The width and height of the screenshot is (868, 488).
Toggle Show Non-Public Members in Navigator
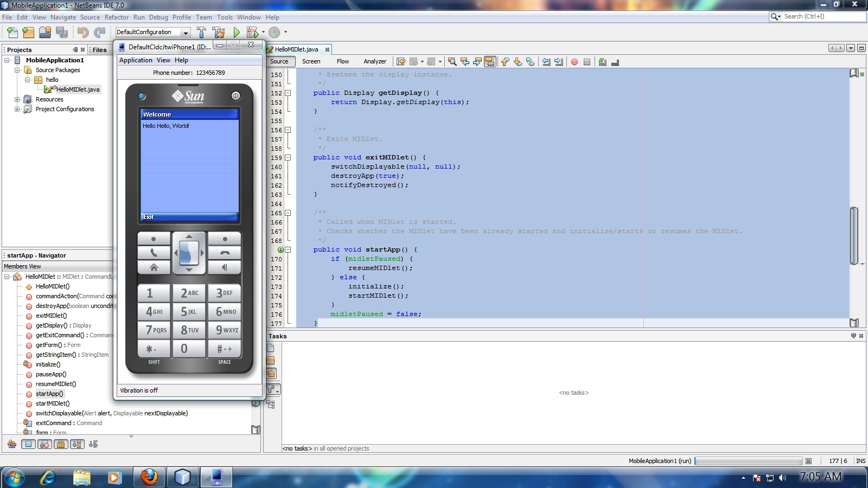click(x=61, y=444)
